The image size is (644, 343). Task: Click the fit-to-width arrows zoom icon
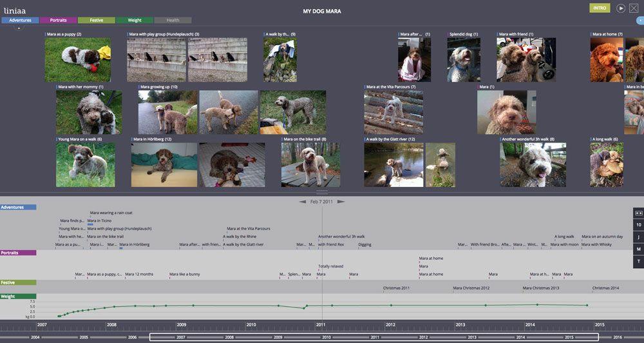pyautogui.click(x=639, y=213)
